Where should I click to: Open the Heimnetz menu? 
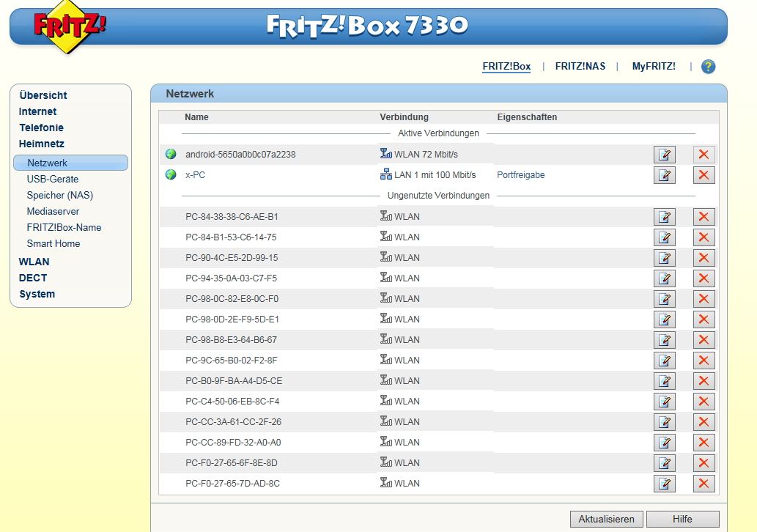42,144
